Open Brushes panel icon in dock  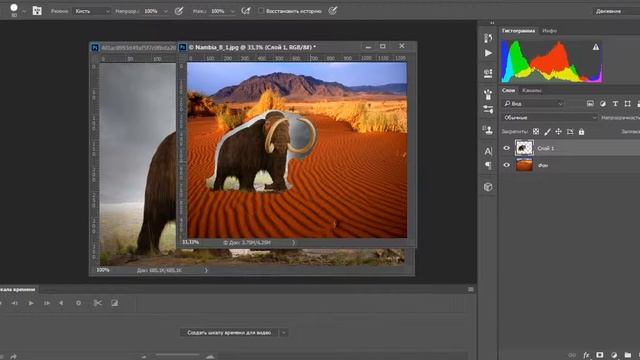click(x=488, y=95)
